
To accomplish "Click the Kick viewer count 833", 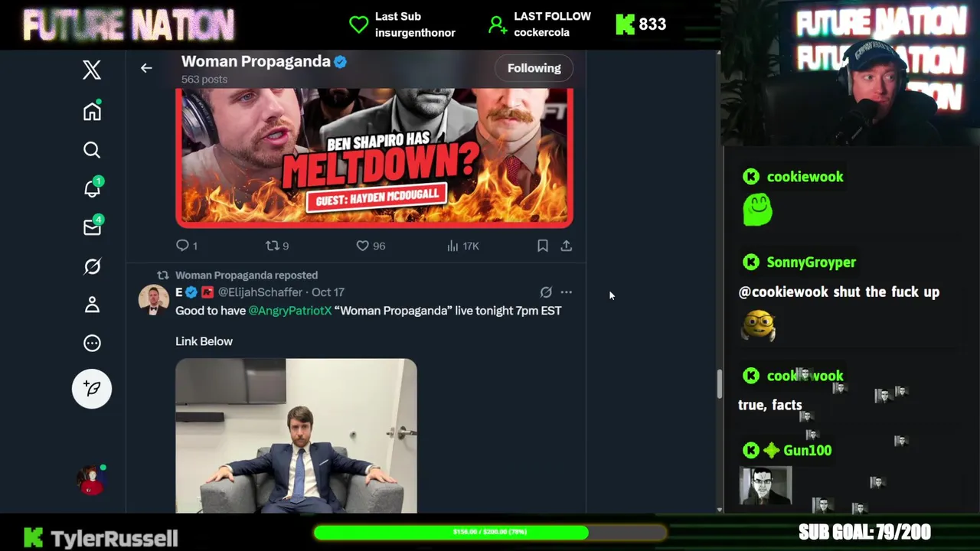I will coord(652,24).
